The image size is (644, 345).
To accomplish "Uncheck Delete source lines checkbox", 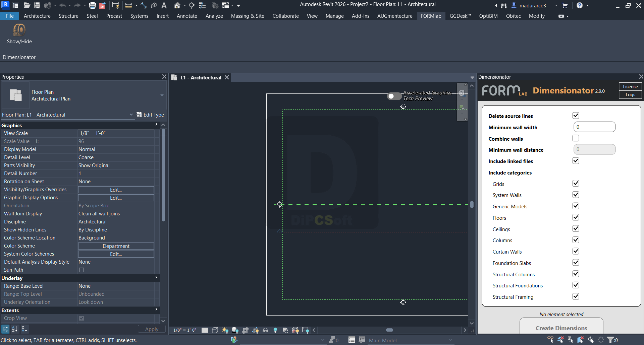I will tap(576, 116).
